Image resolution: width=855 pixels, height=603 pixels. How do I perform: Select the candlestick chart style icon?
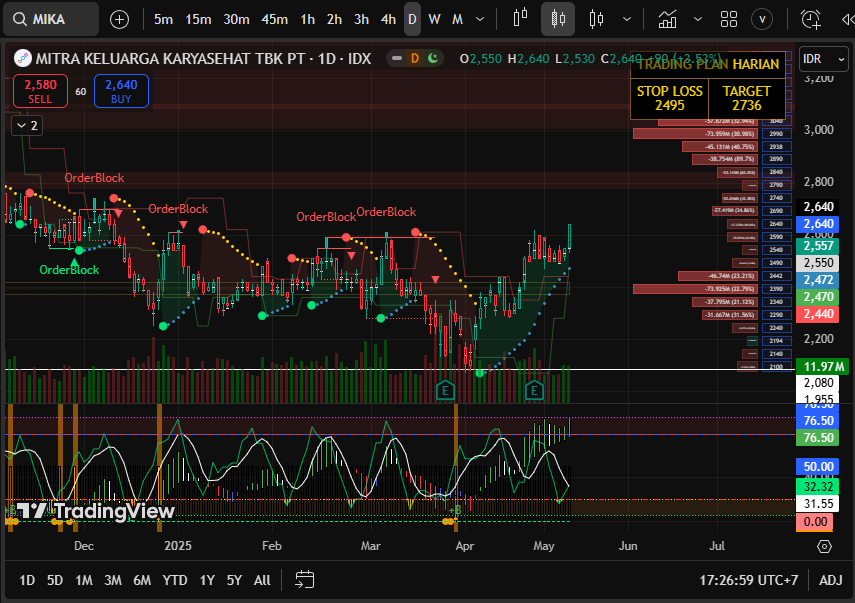[558, 19]
